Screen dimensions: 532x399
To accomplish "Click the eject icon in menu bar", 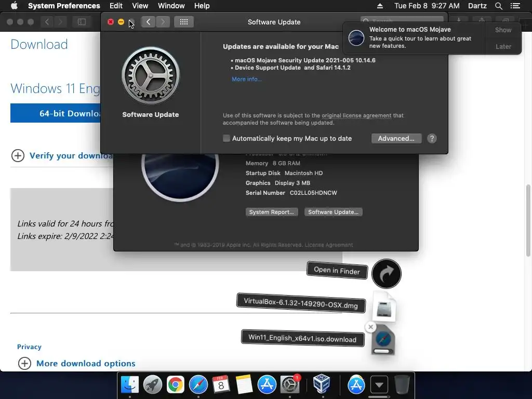I will coord(380,6).
